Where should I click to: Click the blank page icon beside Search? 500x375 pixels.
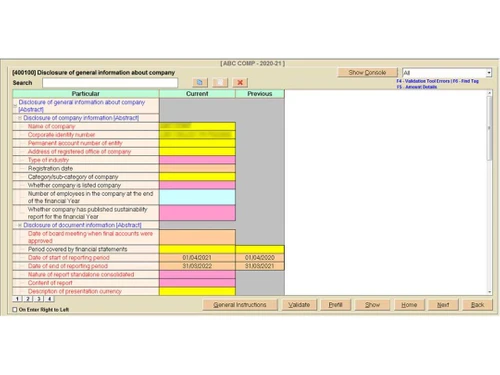tap(220, 82)
